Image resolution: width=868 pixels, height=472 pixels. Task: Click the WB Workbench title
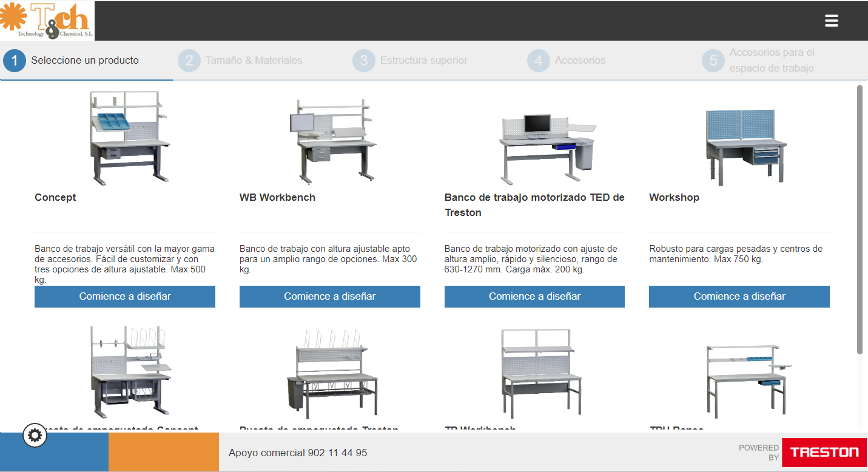coord(277,198)
